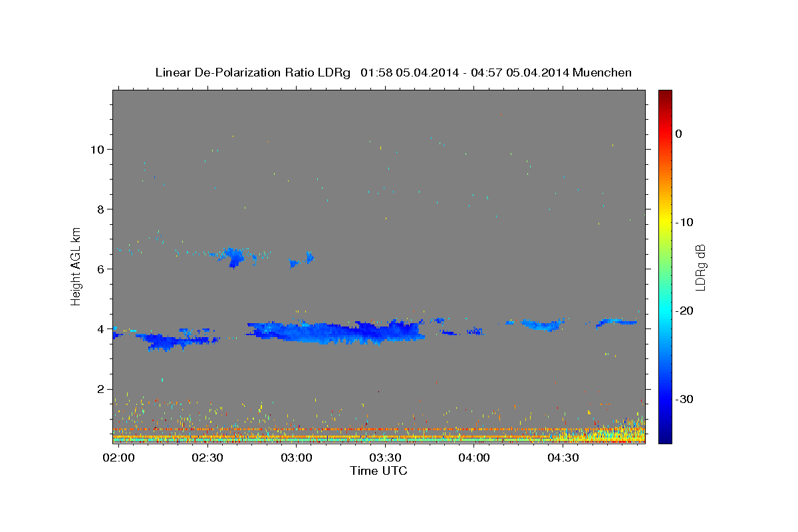Click the 02:00 time tick label
798x532 pixels.
coord(120,458)
